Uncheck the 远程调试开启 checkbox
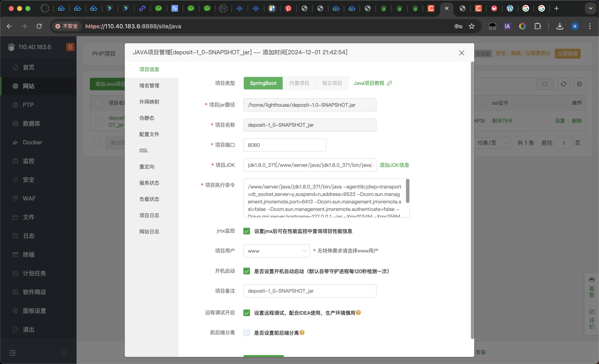The image size is (599, 364). pyautogui.click(x=246, y=313)
